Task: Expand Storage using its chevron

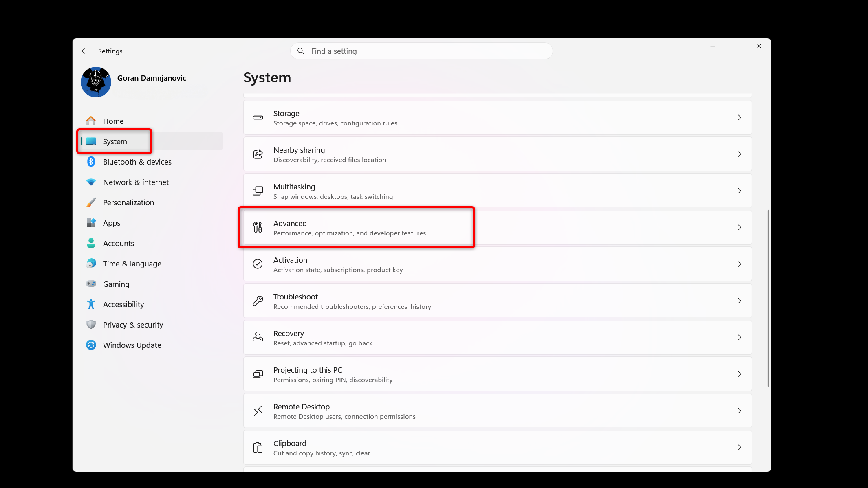Action: coord(740,117)
